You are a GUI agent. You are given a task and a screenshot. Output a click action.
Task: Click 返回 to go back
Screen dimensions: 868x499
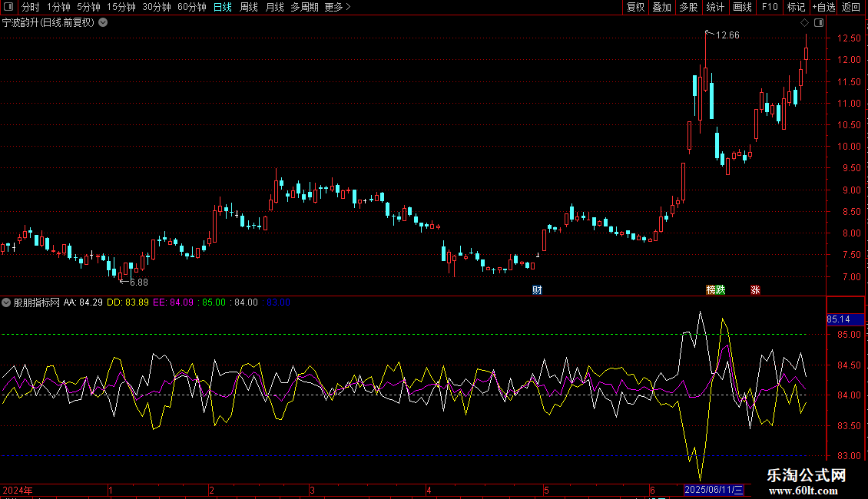(x=851, y=7)
